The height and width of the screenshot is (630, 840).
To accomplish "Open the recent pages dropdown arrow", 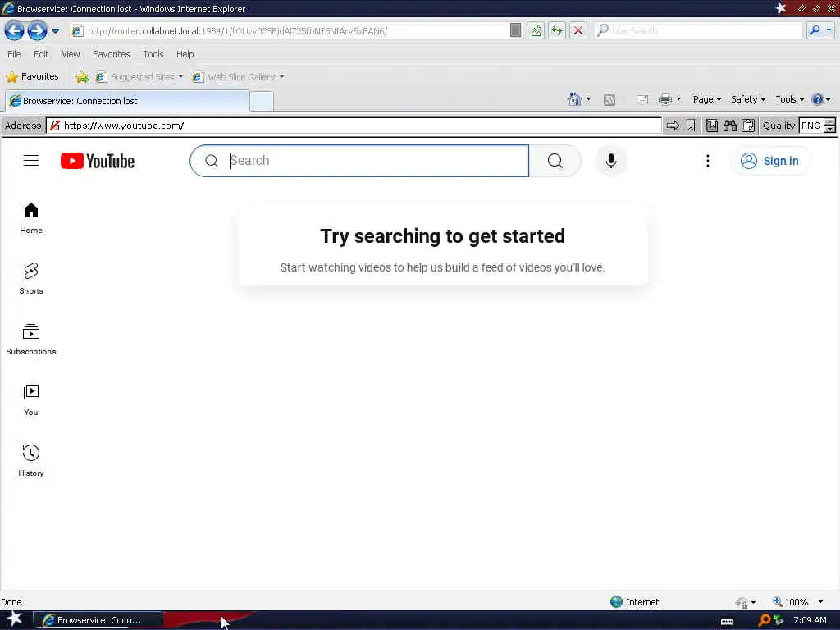I will [x=55, y=31].
